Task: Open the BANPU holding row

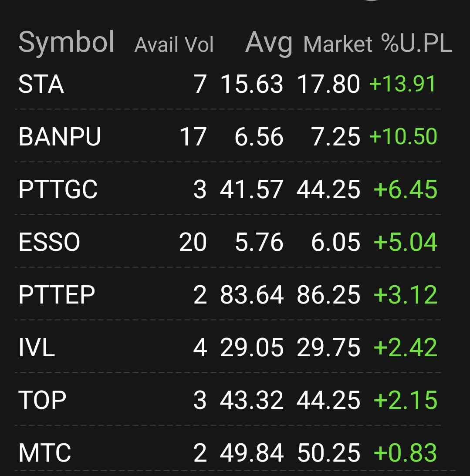Action: pos(60,137)
